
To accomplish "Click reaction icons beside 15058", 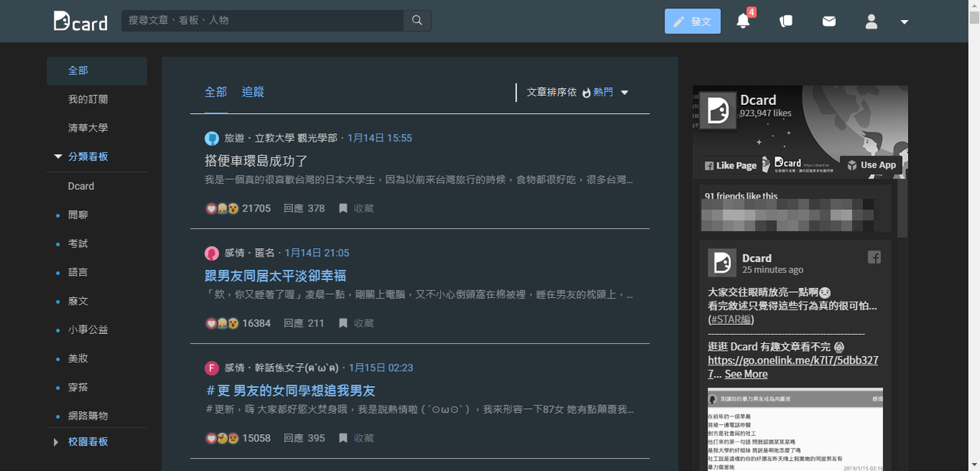I will tap(222, 438).
